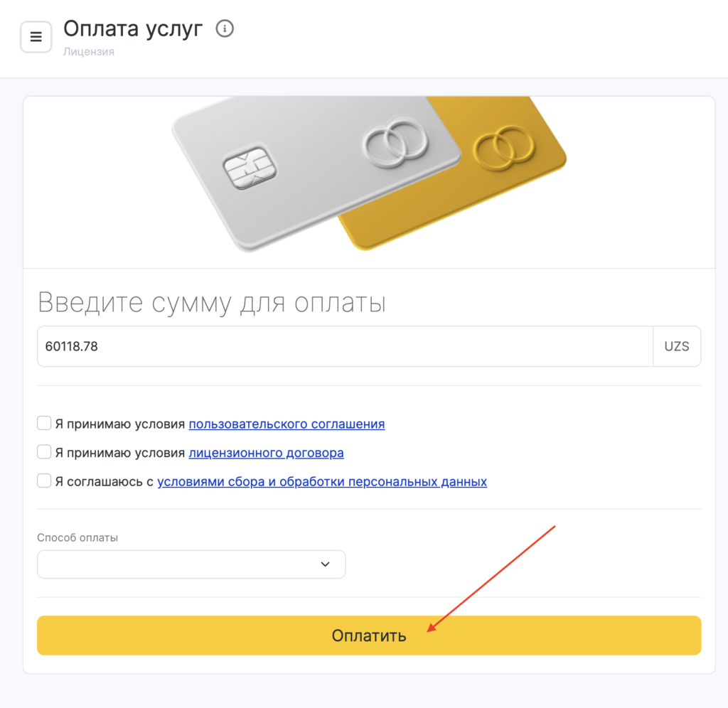Click the info icon beside Оплата услуг
Image resolution: width=728 pixels, height=708 pixels.
pyautogui.click(x=225, y=29)
